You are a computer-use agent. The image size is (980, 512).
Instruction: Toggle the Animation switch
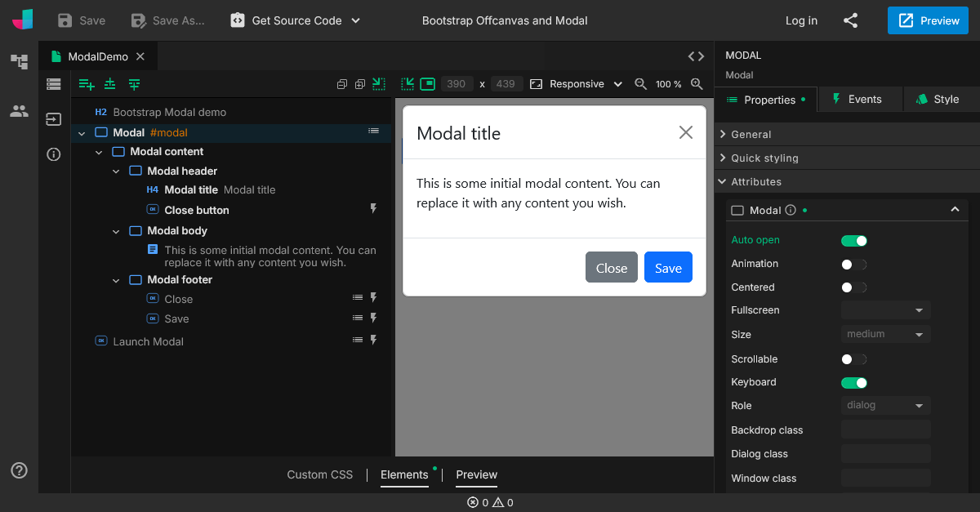[x=854, y=264]
